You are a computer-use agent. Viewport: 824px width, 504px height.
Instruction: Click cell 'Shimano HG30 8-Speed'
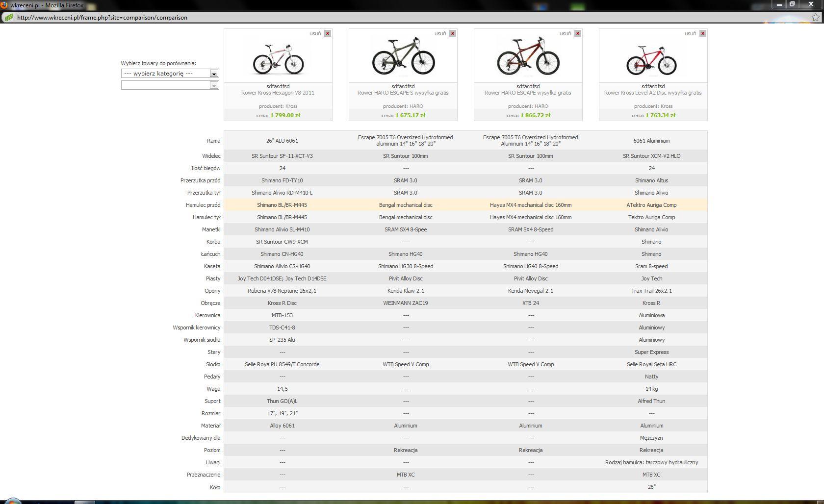pos(406,266)
